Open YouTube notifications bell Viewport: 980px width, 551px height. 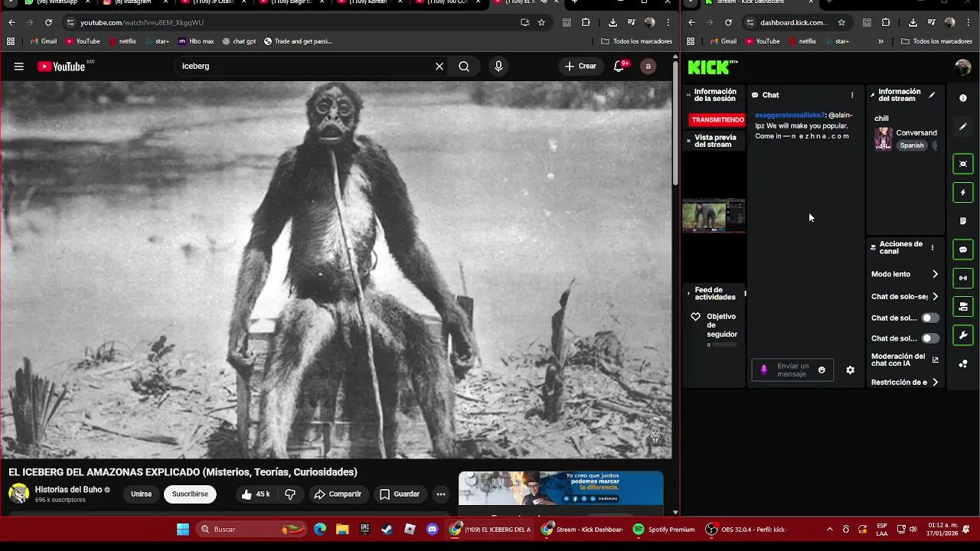coord(619,67)
